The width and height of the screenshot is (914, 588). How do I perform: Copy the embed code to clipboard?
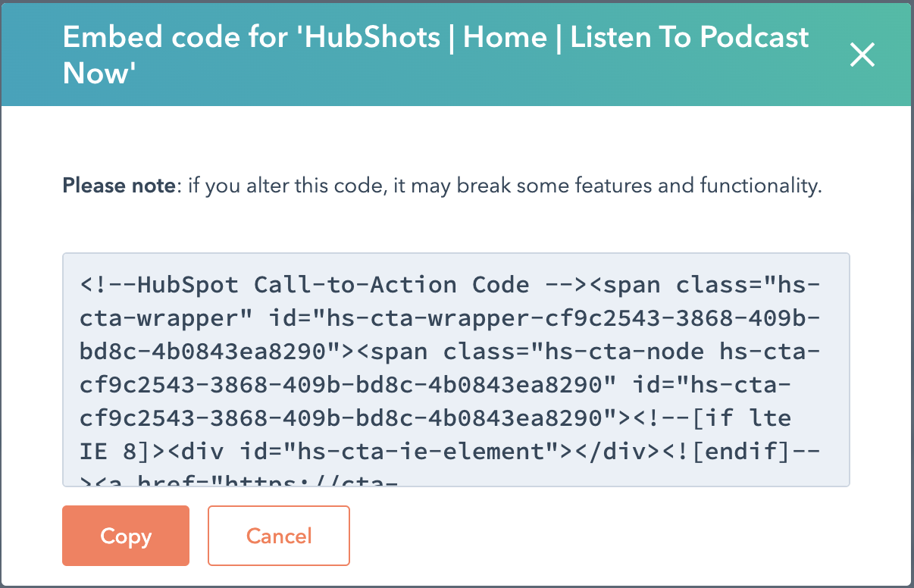126,536
